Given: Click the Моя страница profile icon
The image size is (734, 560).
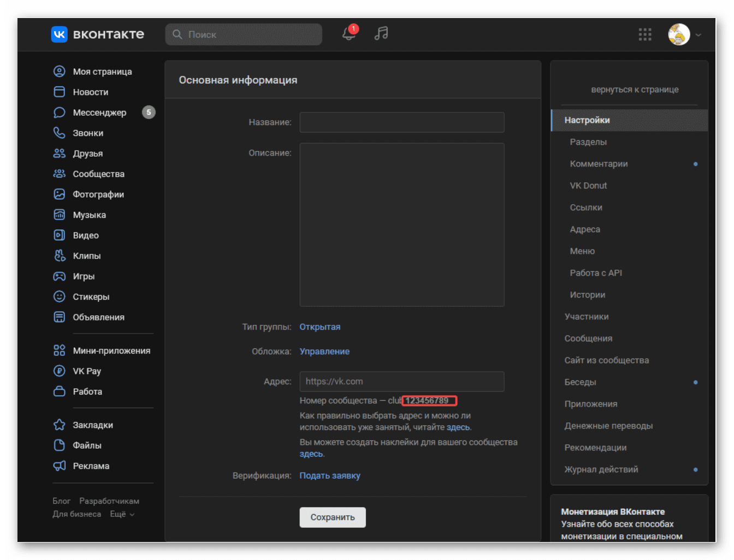Looking at the screenshot, I should (59, 72).
